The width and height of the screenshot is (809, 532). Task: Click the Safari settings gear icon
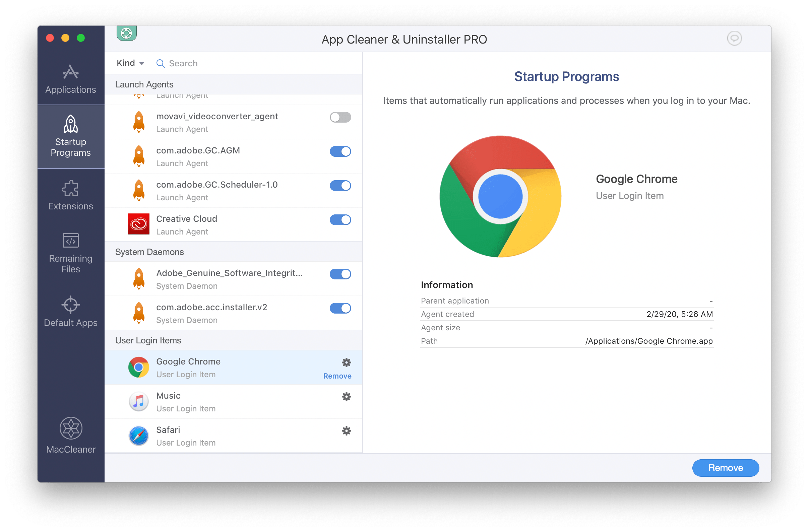[346, 431]
